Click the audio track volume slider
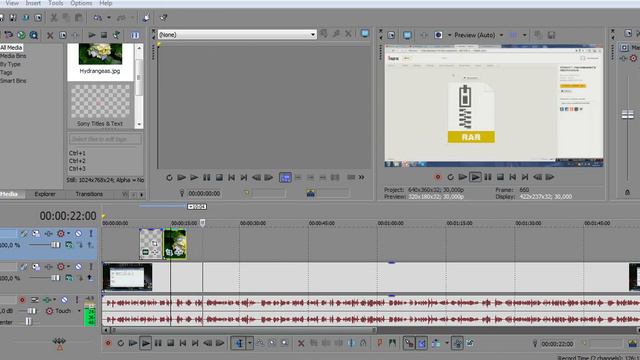Viewport: 640px width, 360px height. point(32,311)
